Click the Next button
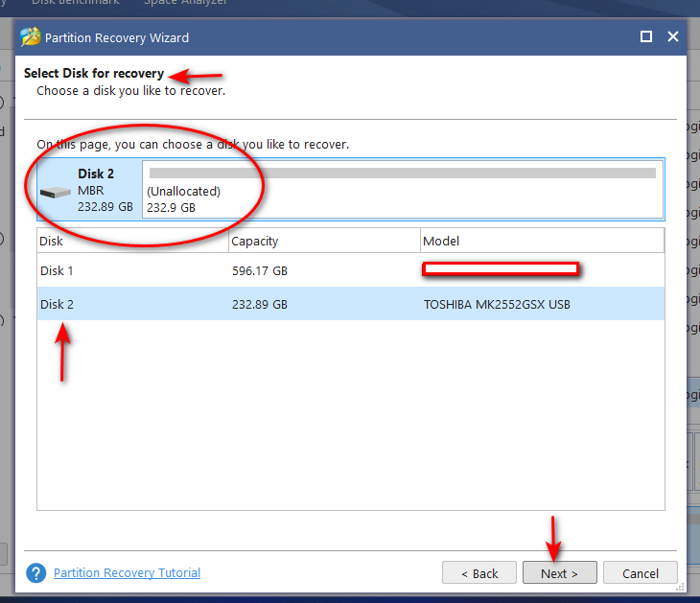Viewport: 700px width, 603px height. [x=559, y=572]
